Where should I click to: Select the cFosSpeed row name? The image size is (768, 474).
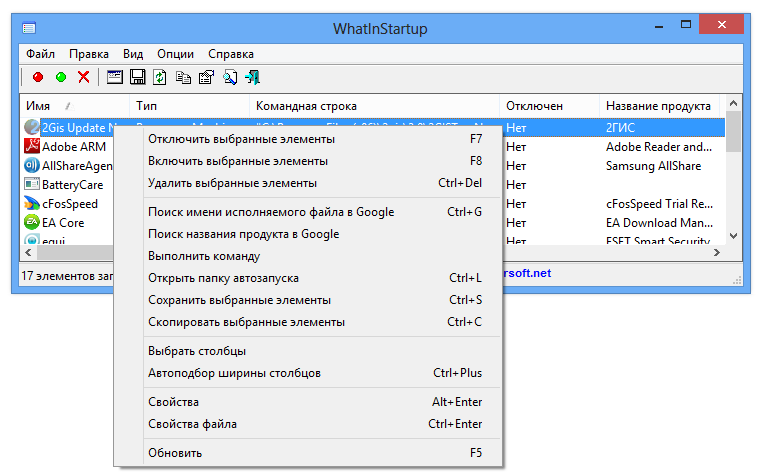pos(70,204)
